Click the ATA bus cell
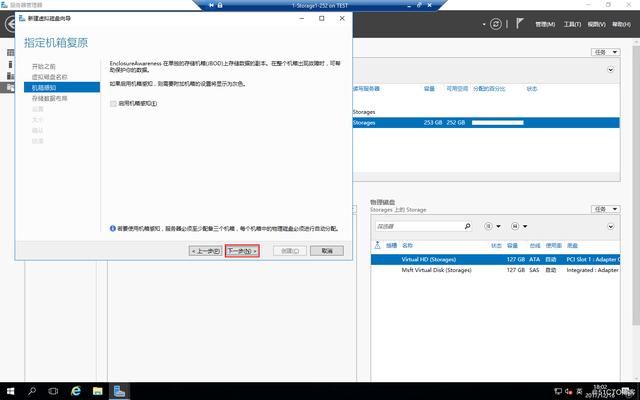 (534, 259)
